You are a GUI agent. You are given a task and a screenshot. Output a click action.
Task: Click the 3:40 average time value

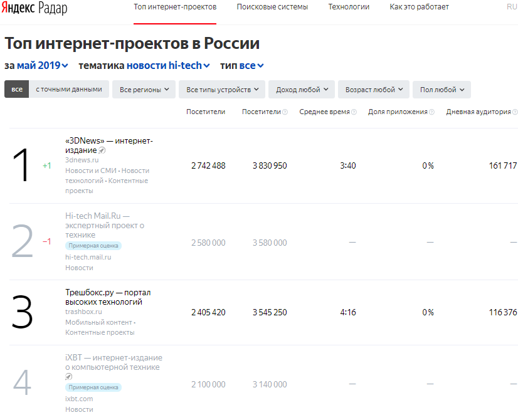tap(348, 165)
